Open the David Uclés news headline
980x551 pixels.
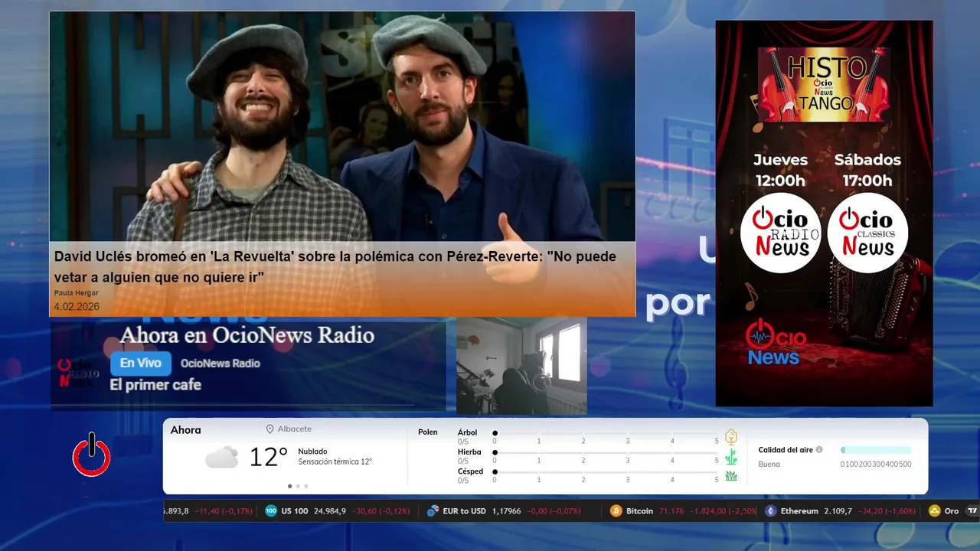click(335, 267)
